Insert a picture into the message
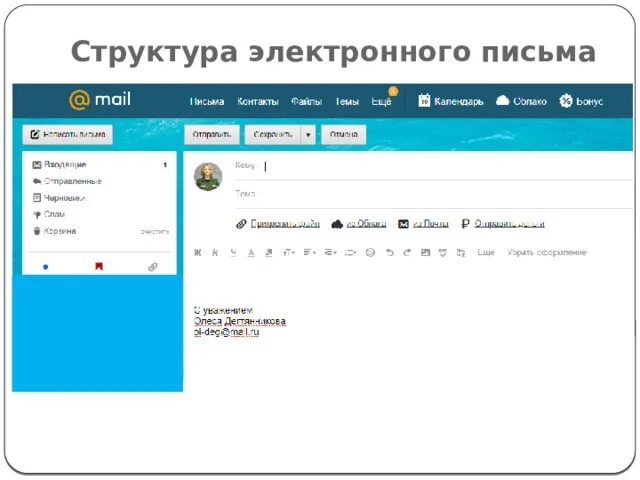 (x=425, y=253)
